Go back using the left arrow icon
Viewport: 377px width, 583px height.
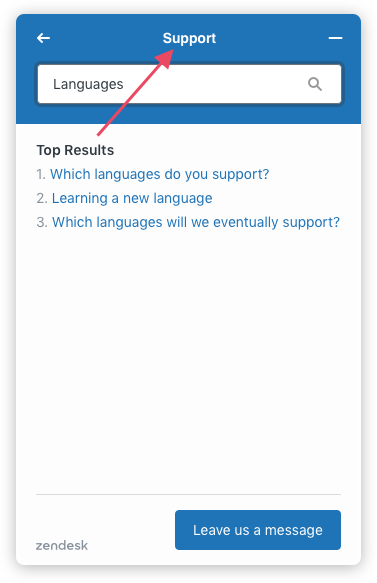point(43,38)
